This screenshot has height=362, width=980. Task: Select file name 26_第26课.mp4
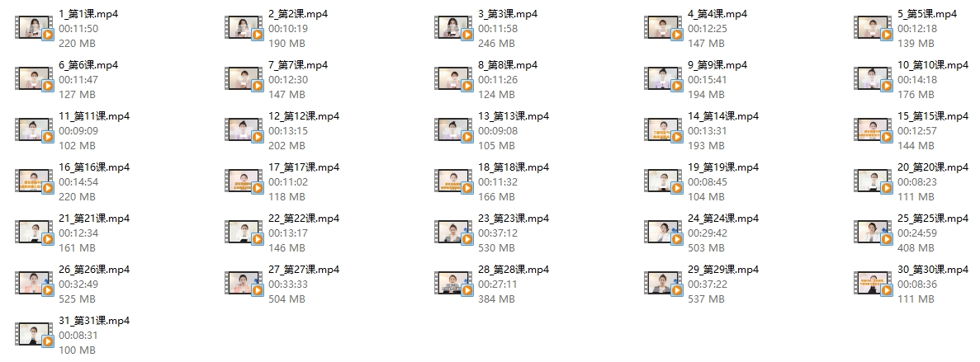94,270
